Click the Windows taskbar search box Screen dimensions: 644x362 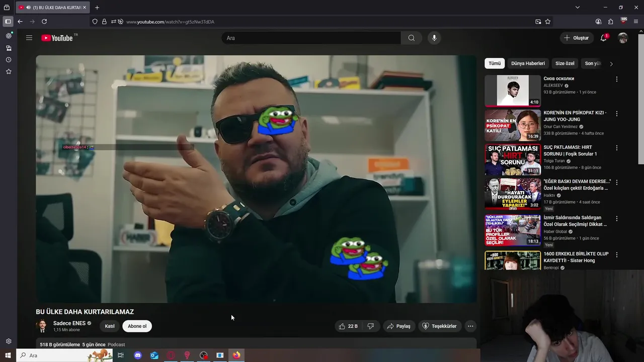(64, 355)
